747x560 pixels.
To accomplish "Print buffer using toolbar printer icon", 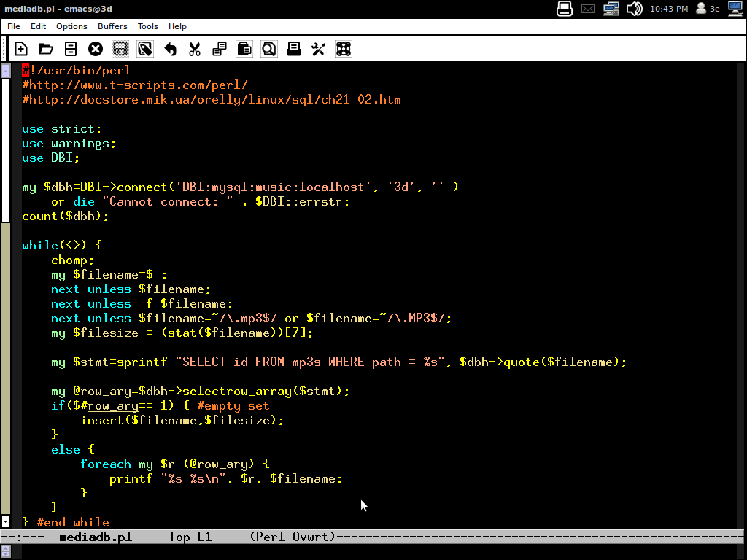I will pos(294,49).
